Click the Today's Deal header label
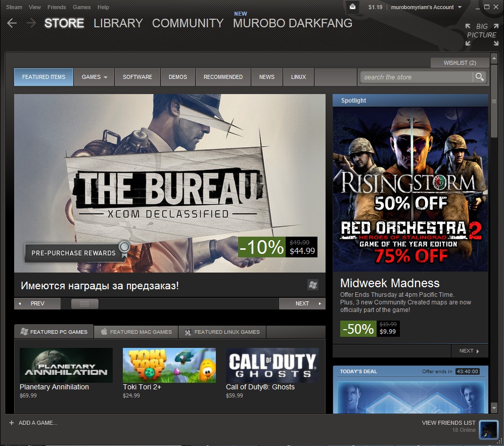Image resolution: width=504 pixels, height=446 pixels. (358, 371)
